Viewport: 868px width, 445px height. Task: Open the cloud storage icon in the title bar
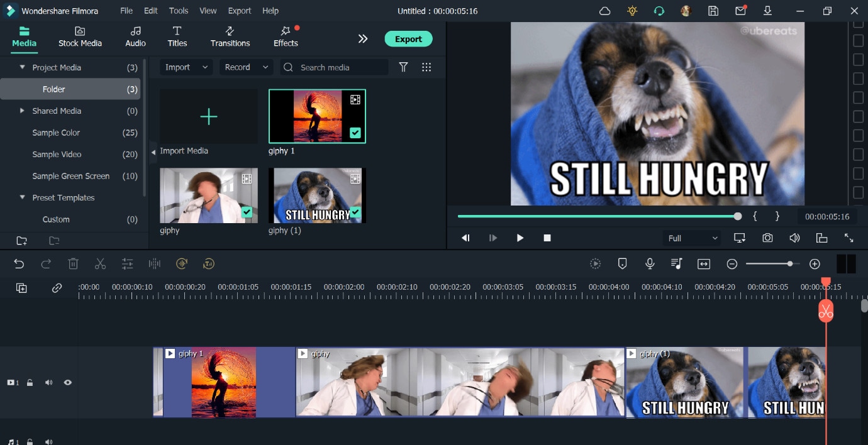[604, 11]
